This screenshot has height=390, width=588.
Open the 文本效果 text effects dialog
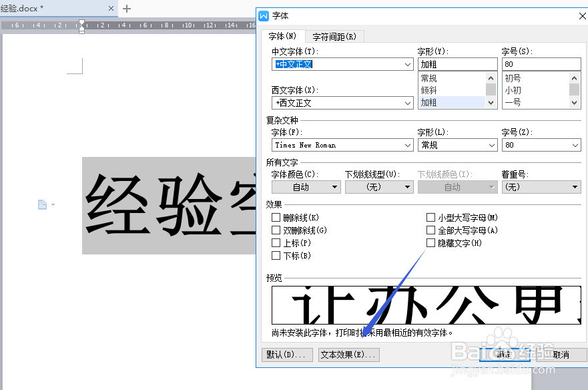(348, 355)
